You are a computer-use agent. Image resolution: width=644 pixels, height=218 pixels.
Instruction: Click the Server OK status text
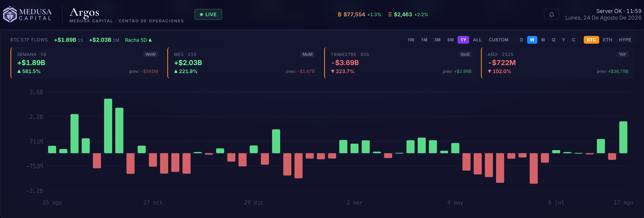[x=619, y=11]
